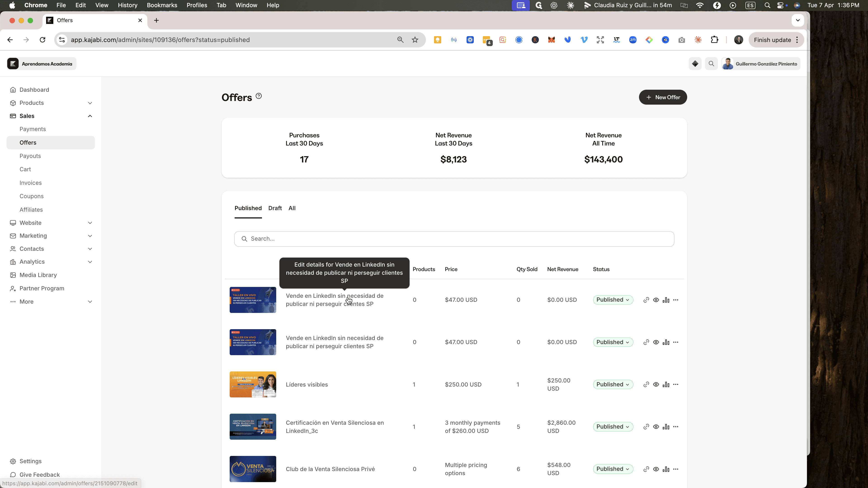This screenshot has width=868, height=488.
Task: Click the help icon next to Offers heading
Action: point(258,96)
